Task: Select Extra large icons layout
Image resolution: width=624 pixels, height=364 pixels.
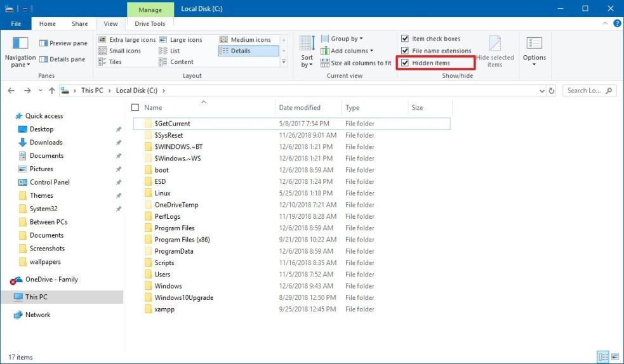Action: click(127, 39)
